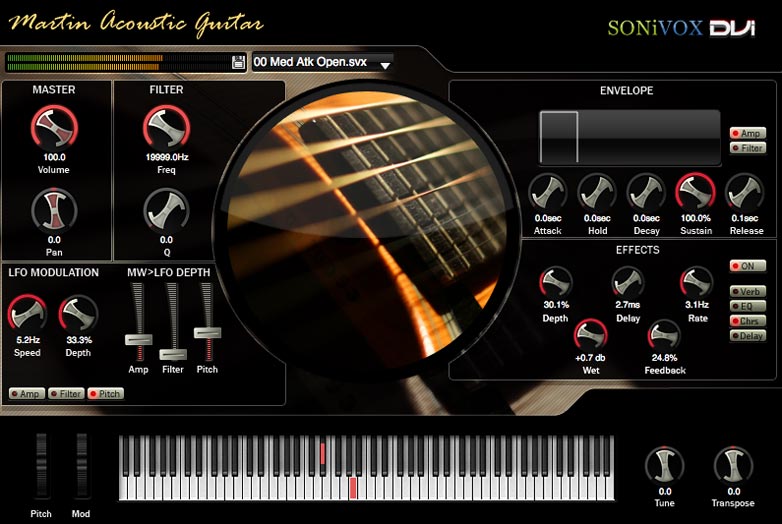Image resolution: width=782 pixels, height=524 pixels.
Task: Enable the LFO Pitch modulation toggle
Action: (105, 394)
